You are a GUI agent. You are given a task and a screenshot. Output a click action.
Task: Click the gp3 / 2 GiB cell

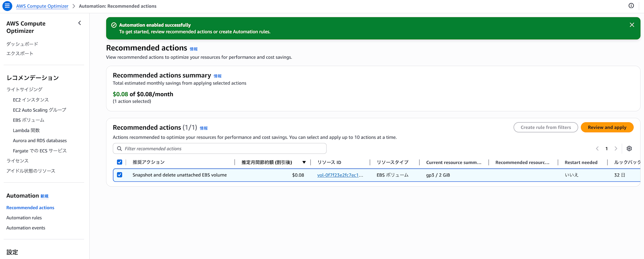coord(438,175)
